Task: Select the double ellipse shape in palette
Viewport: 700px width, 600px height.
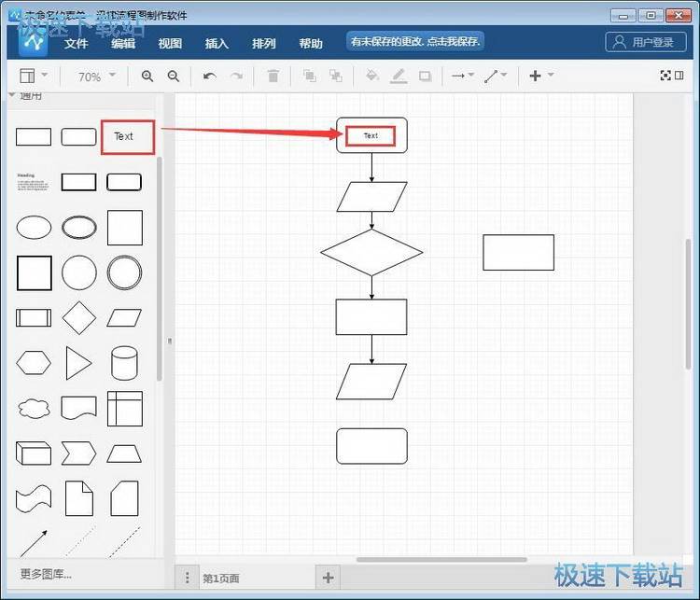Action: coord(79,228)
